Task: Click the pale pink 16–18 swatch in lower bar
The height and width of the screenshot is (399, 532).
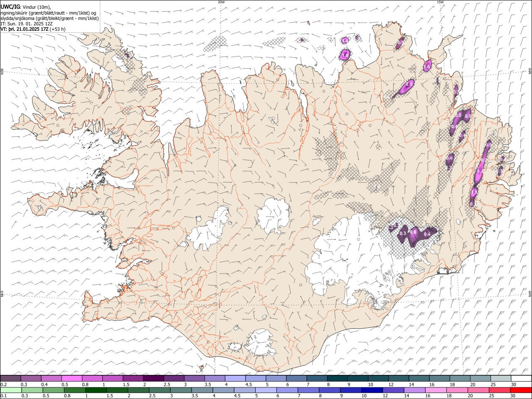Action: tap(436, 390)
